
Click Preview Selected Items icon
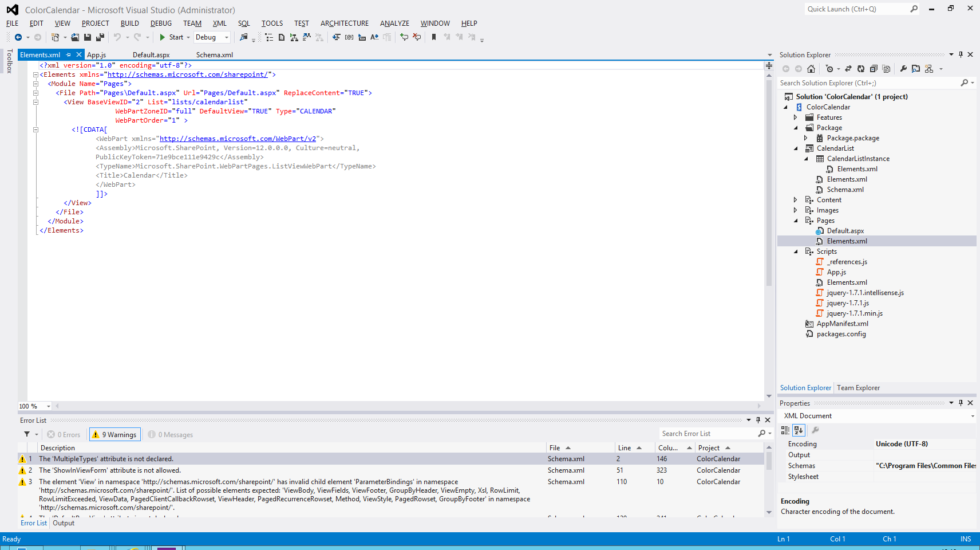point(916,69)
